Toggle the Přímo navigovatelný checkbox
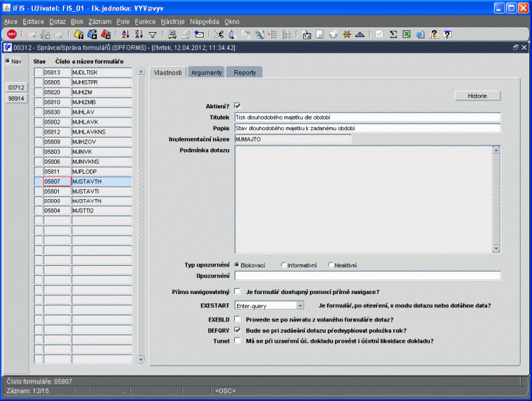 tap(238, 291)
